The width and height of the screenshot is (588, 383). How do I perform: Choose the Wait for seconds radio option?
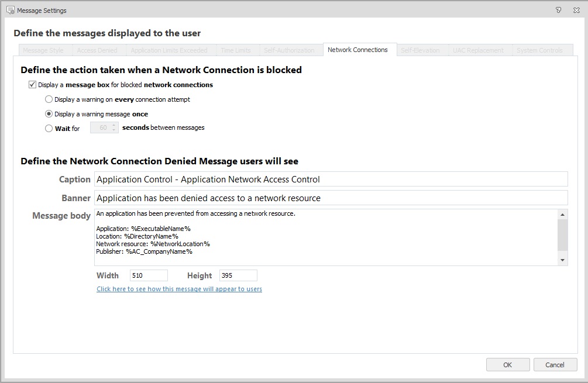(49, 128)
